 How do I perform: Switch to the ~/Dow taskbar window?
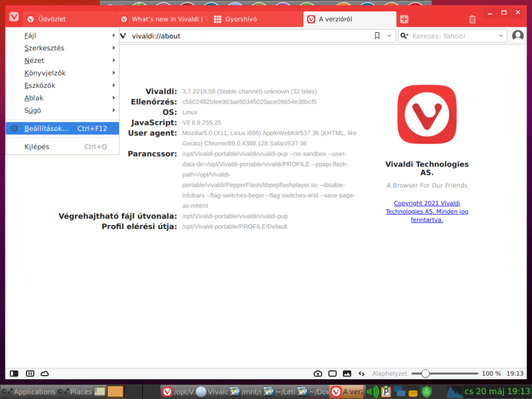point(313,392)
